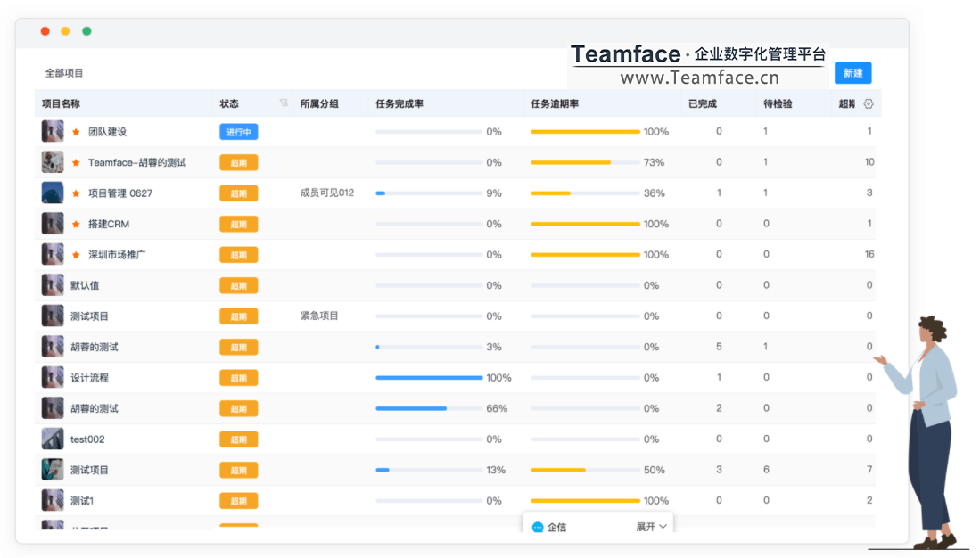
Task: Sort by 任务完成率 column header
Action: 399,103
